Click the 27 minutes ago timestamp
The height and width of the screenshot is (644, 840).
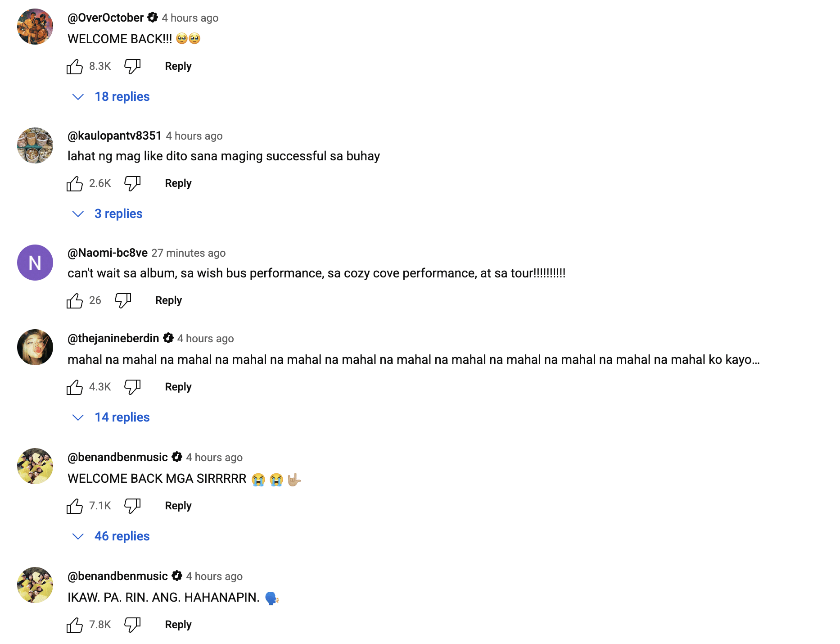pyautogui.click(x=189, y=253)
